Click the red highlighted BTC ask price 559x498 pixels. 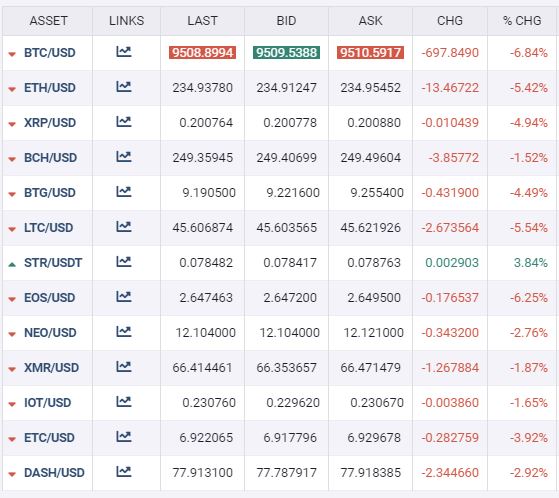point(370,53)
